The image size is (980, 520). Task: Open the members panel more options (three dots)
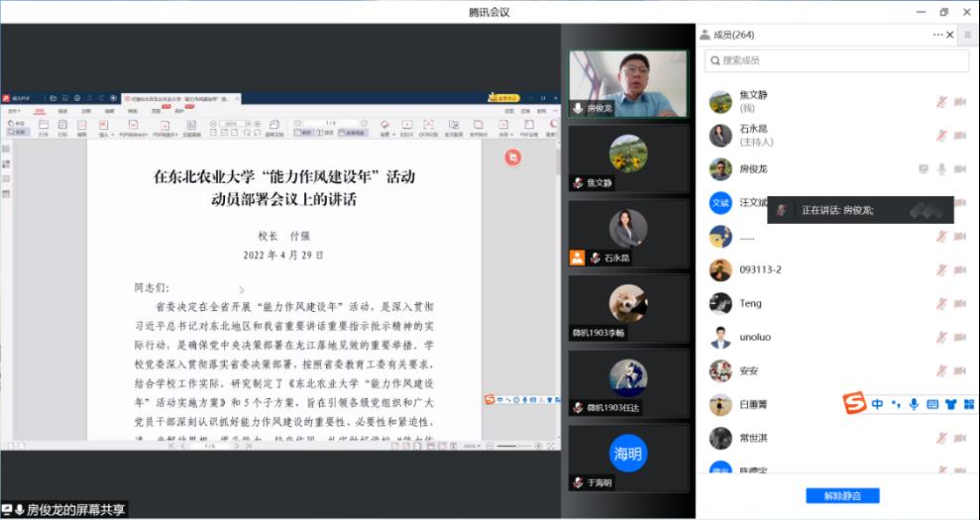click(937, 35)
